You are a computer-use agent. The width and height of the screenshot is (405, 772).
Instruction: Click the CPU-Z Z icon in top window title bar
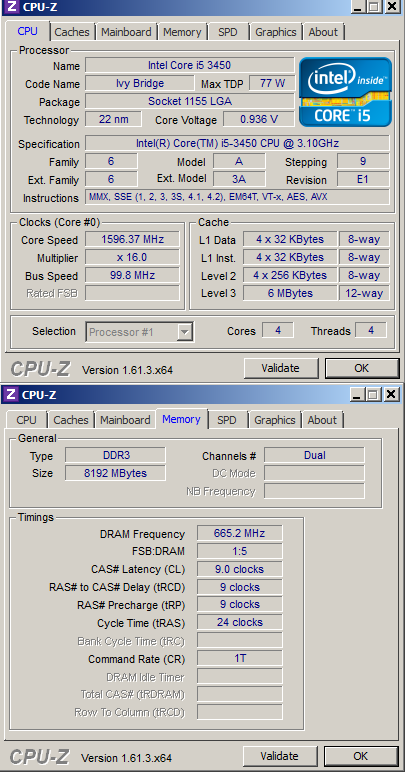click(x=12, y=7)
